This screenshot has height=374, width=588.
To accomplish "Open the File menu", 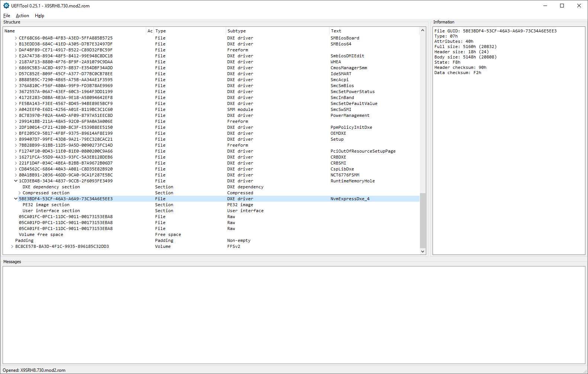I will click(7, 16).
